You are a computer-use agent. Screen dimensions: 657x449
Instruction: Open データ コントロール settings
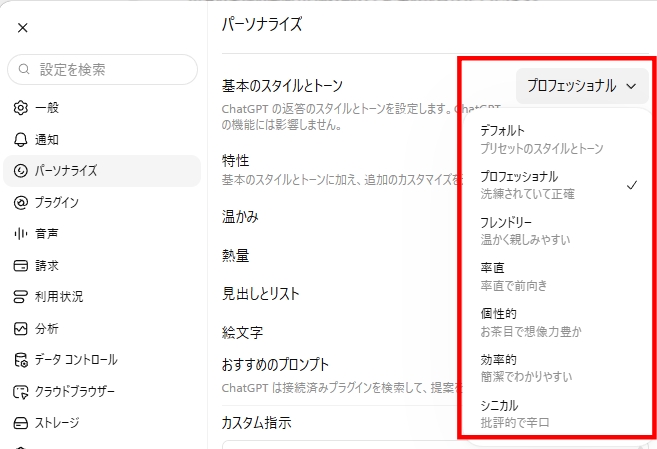pyautogui.click(x=102, y=360)
